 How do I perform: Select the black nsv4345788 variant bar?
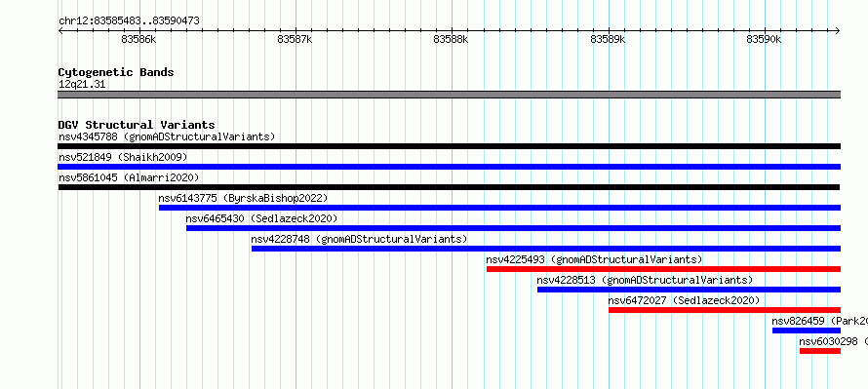click(449, 146)
